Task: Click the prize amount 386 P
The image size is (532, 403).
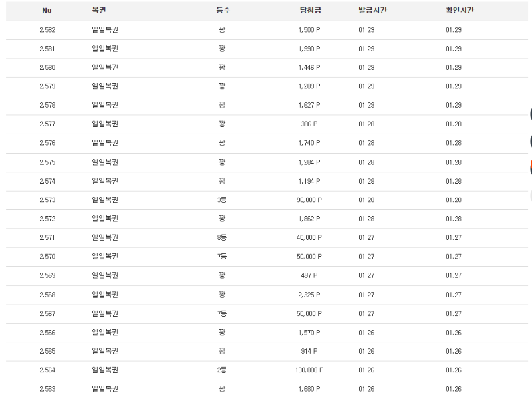Action: (x=309, y=124)
